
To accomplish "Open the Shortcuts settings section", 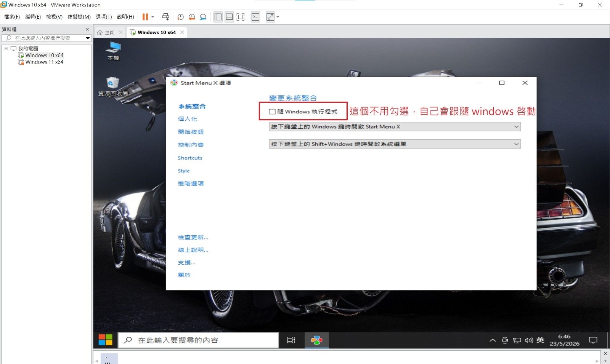I will click(x=190, y=158).
